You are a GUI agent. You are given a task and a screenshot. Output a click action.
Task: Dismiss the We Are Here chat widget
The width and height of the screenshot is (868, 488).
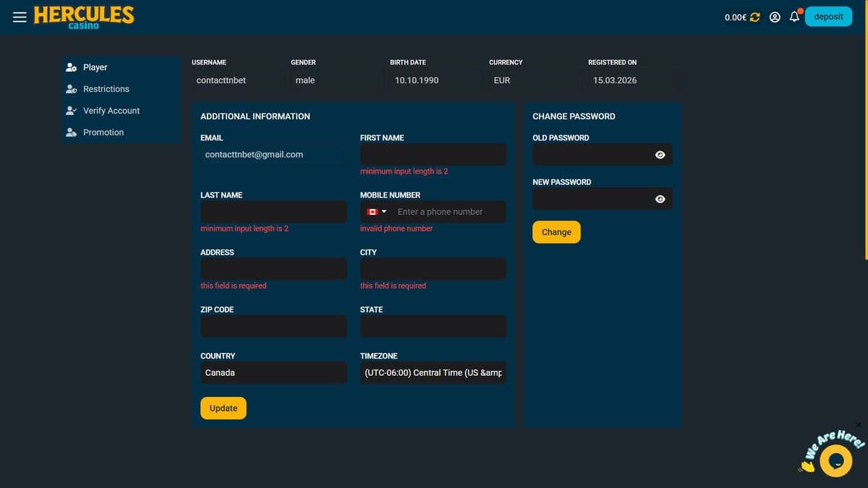859,425
